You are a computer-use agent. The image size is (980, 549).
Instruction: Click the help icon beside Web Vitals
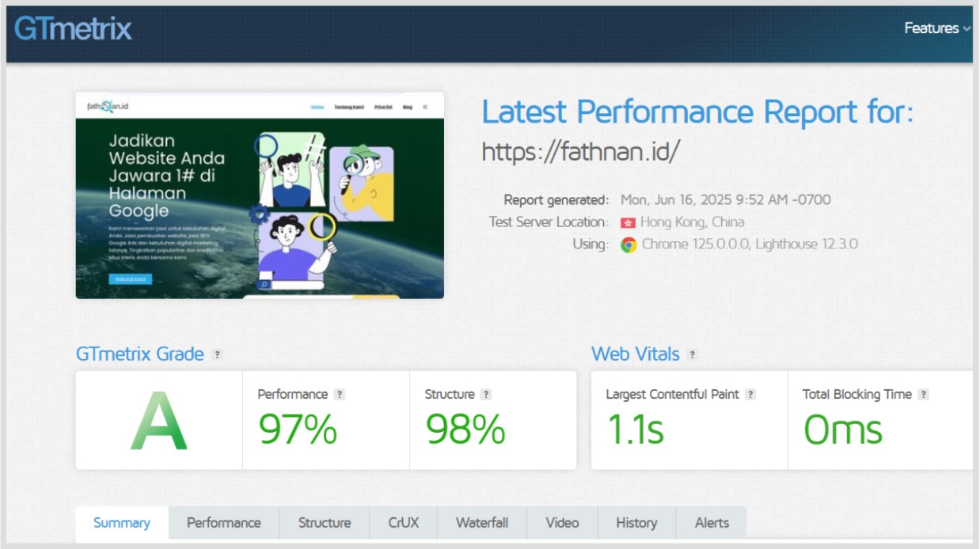(693, 355)
